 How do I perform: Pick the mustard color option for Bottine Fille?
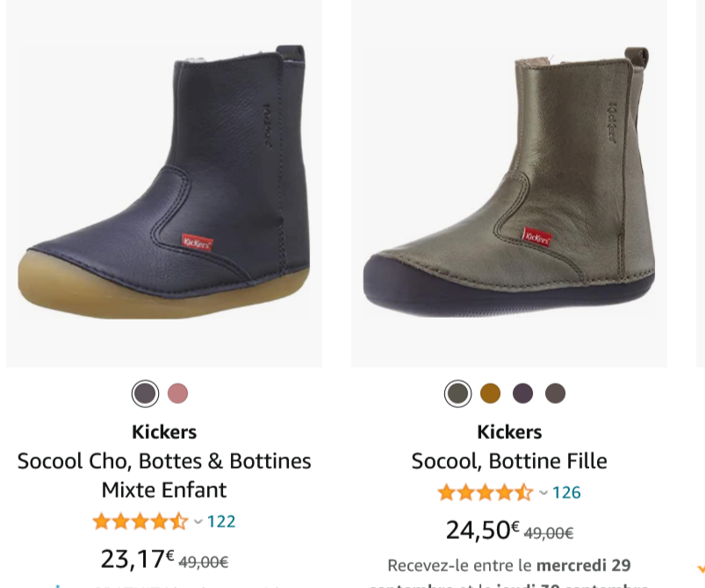[x=490, y=394]
